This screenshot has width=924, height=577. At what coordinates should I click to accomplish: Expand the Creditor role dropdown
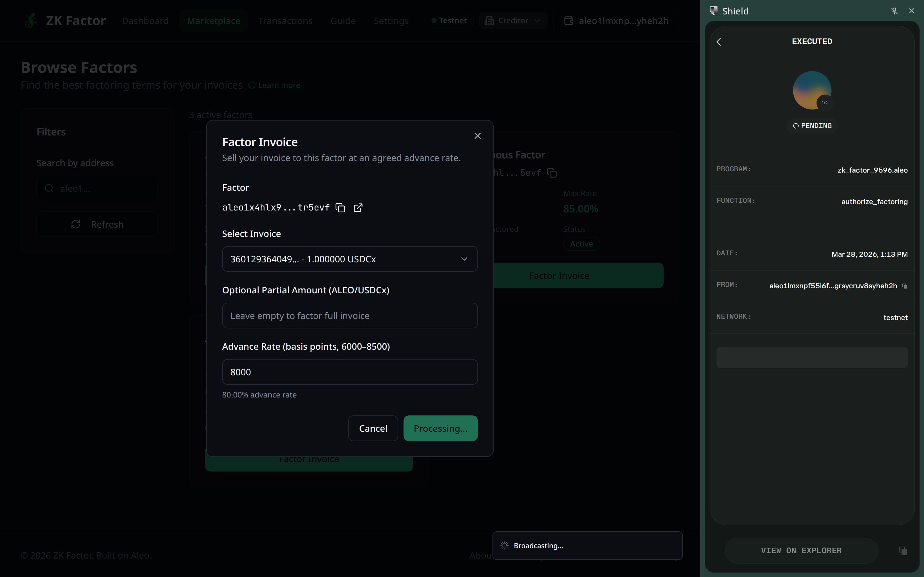538,20
